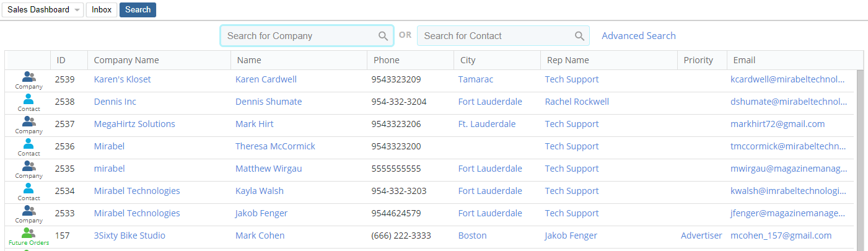Click the Contact icon for Kayla Walsh row

pos(28,189)
